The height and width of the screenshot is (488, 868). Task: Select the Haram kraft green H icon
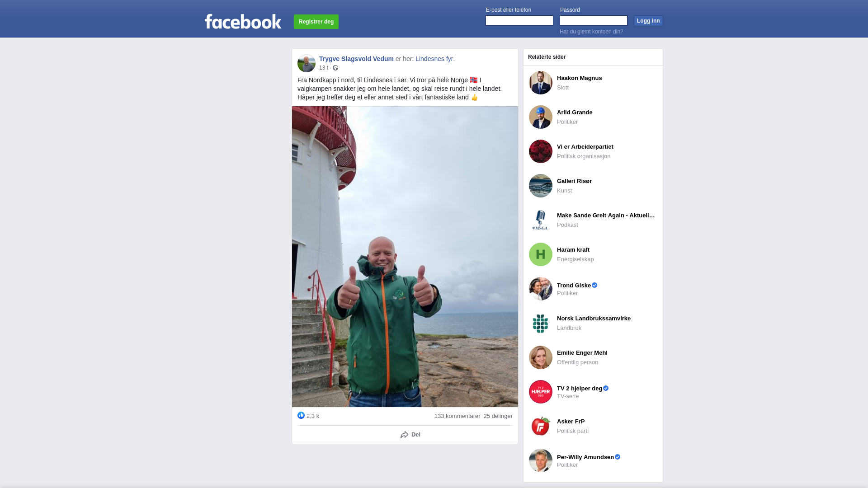[x=541, y=254]
